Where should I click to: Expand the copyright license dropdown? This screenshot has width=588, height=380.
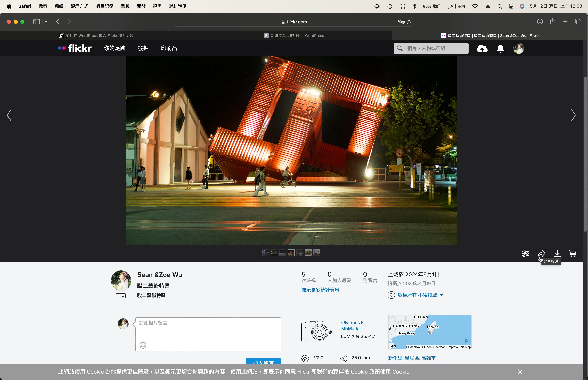[442, 295]
